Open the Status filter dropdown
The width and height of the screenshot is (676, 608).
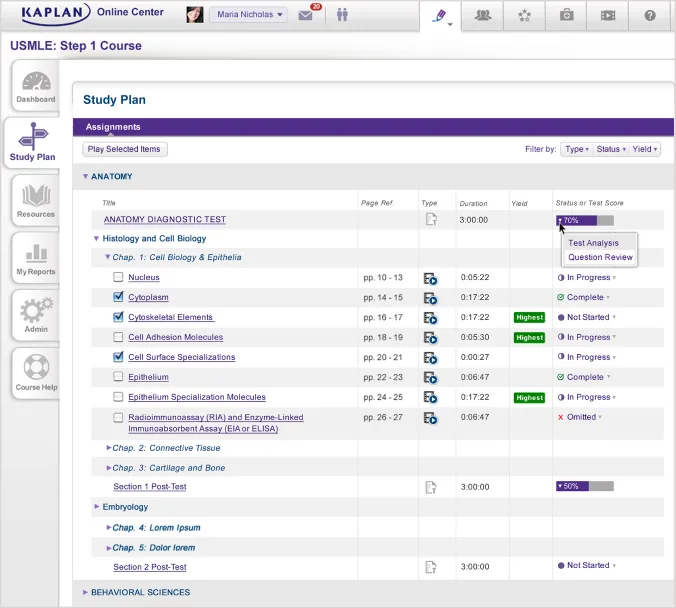[611, 149]
